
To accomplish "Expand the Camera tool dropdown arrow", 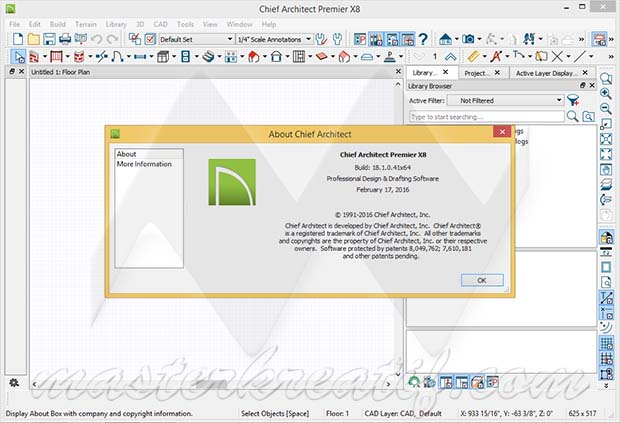I will (479, 39).
